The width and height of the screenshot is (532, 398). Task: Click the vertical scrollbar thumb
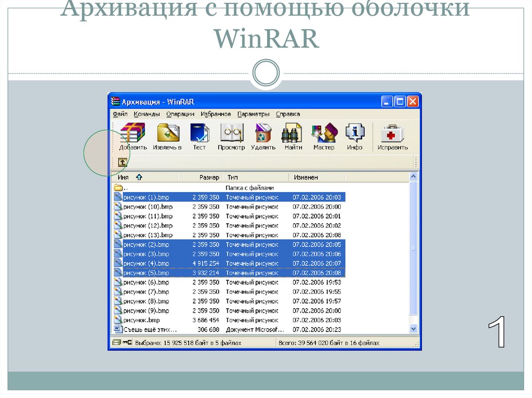click(413, 249)
